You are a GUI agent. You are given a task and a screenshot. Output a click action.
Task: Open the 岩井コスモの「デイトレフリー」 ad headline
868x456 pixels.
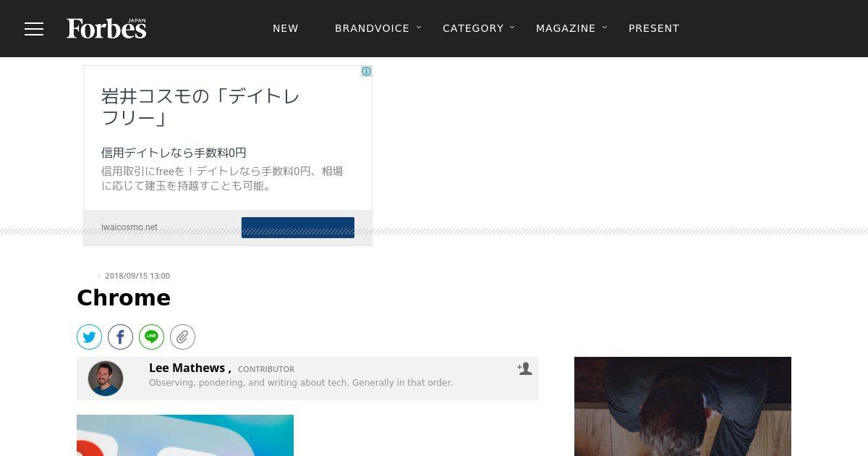tap(200, 106)
